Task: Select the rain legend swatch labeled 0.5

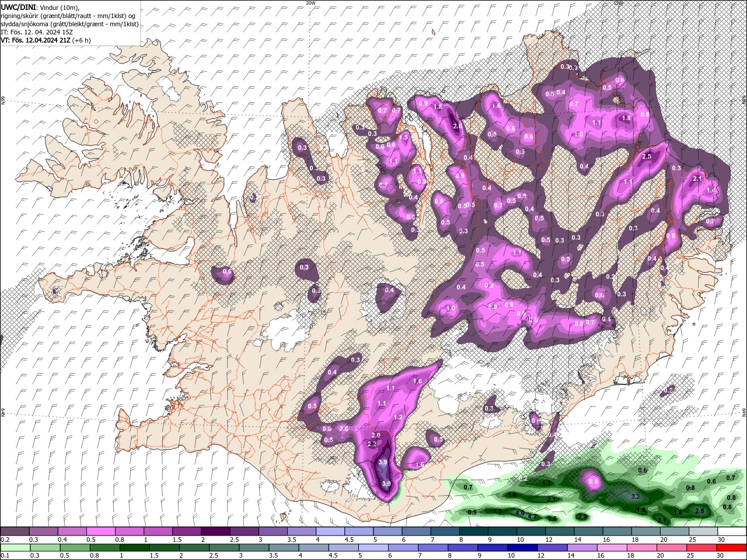Action: pyautogui.click(x=75, y=548)
